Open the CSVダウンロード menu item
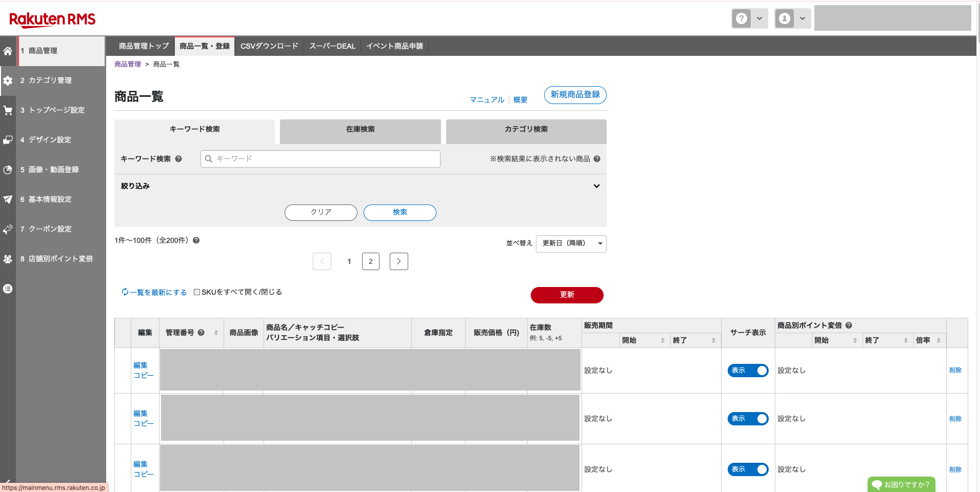The width and height of the screenshot is (980, 492). pos(269,46)
